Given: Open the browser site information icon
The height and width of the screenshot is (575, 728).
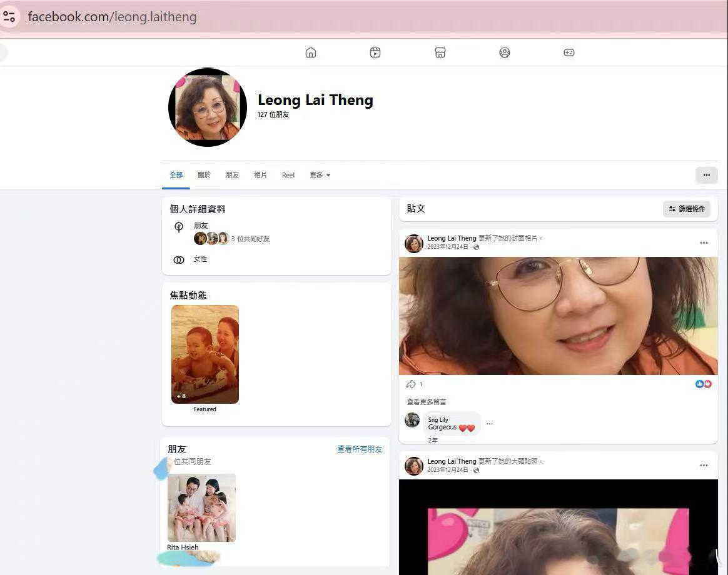Looking at the screenshot, I should [x=9, y=17].
